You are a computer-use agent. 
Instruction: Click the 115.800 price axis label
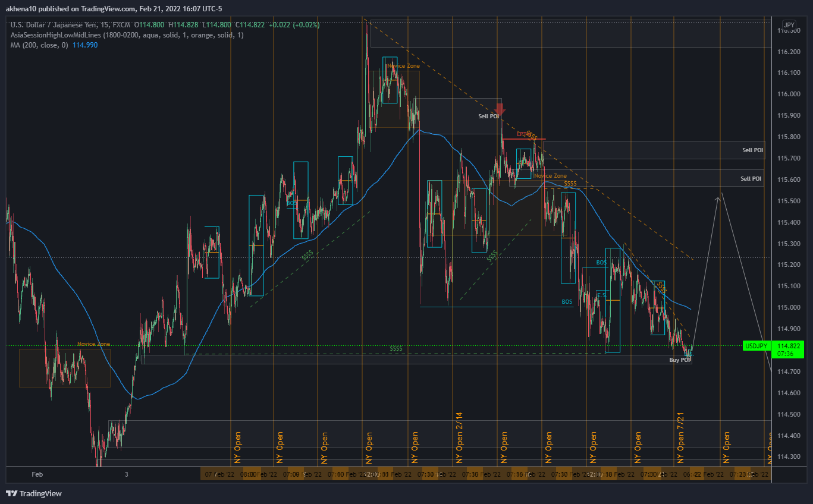[x=788, y=137]
